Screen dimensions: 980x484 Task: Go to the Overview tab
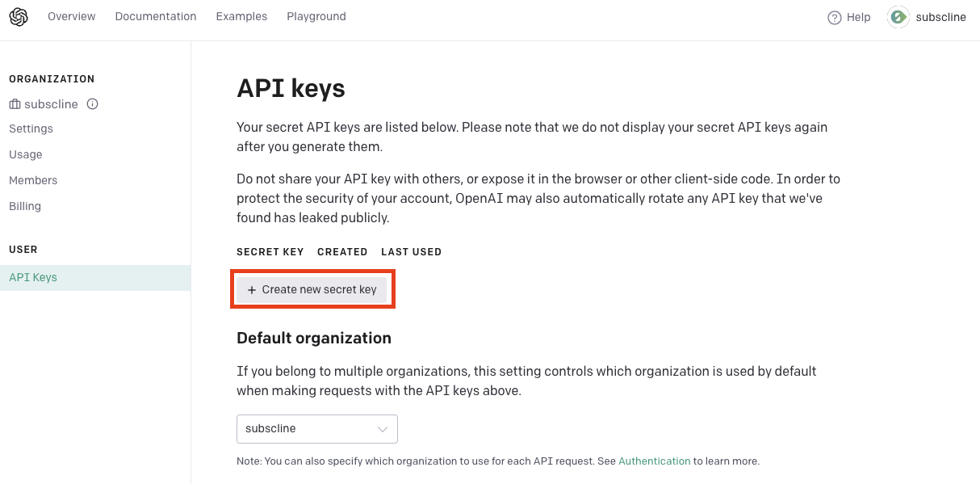(x=72, y=17)
